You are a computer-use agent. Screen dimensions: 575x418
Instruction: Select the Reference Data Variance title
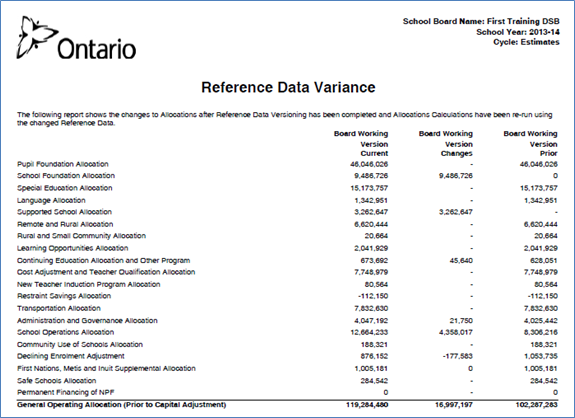[x=288, y=87]
